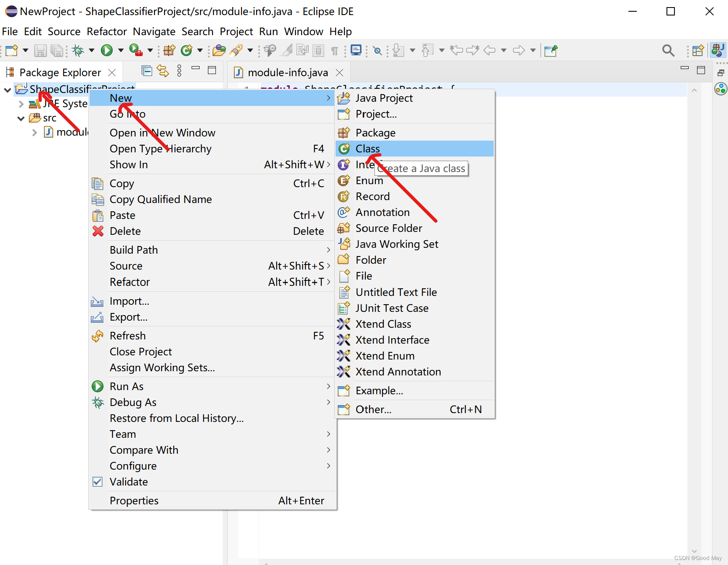728x565 pixels.
Task: Click Last Edit Location toolbar icon
Action: pyautogui.click(x=456, y=51)
